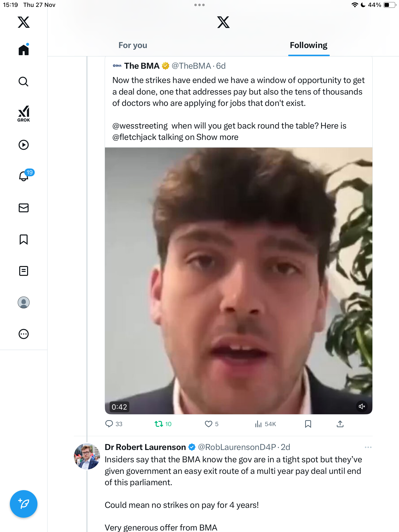Open the search page
Viewport: 399px width, 532px height.
coord(24,82)
